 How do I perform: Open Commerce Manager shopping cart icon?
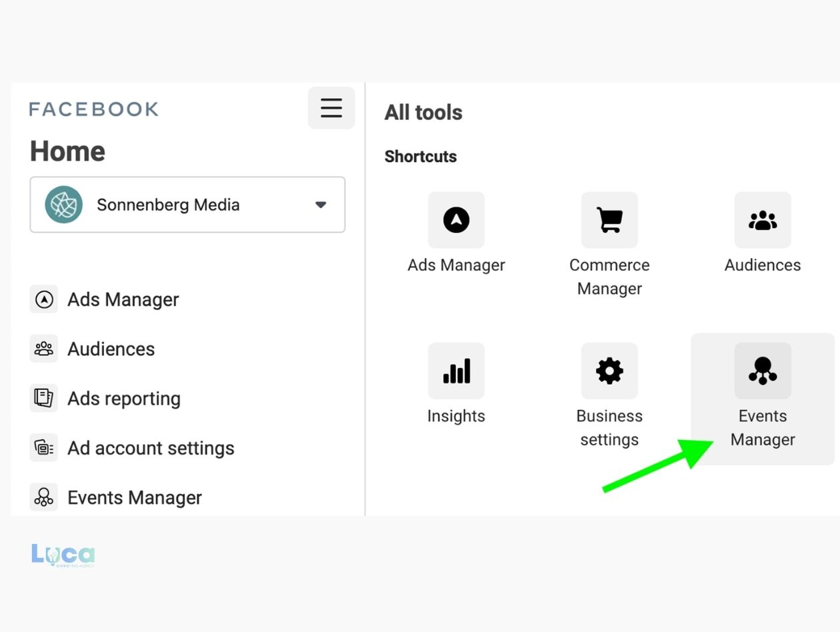(609, 220)
